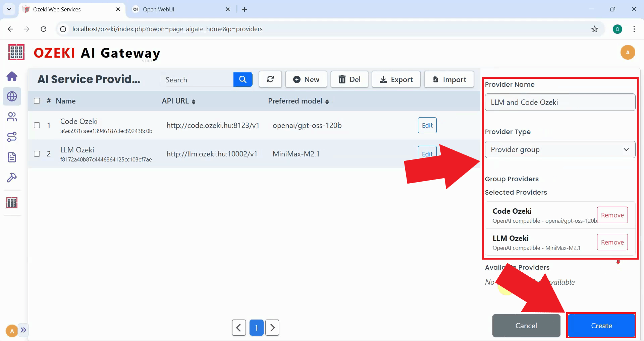This screenshot has width=644, height=341.
Task: Edit the Provider Name input field
Action: point(559,102)
